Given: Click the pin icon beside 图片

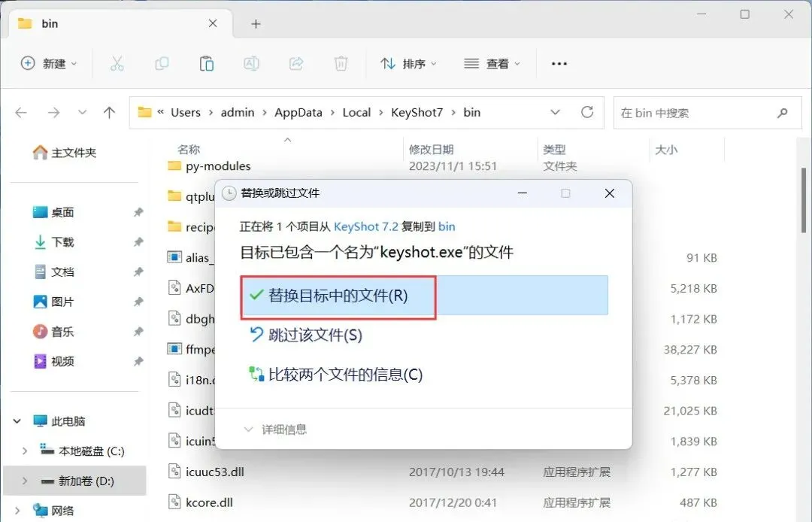Looking at the screenshot, I should 138,302.
